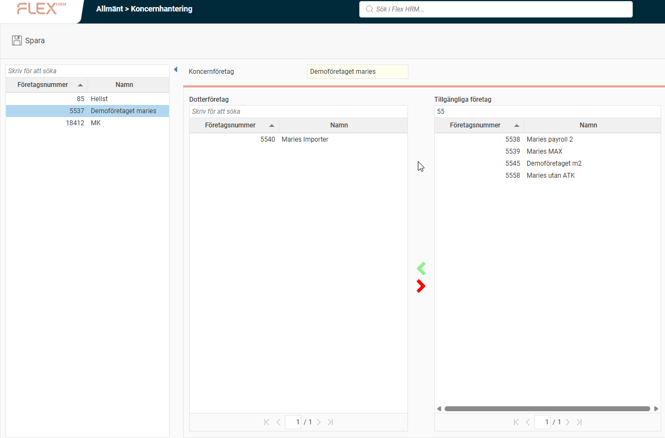Go to last page in Dotterföretag pager

point(331,422)
